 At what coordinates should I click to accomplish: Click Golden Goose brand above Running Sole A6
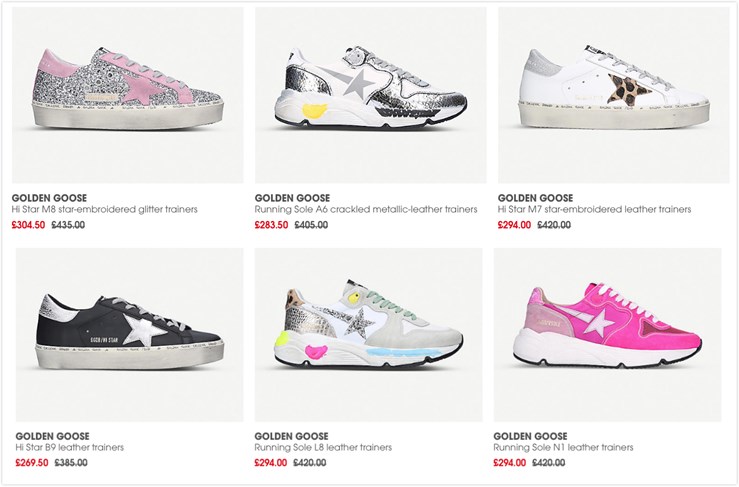click(293, 198)
